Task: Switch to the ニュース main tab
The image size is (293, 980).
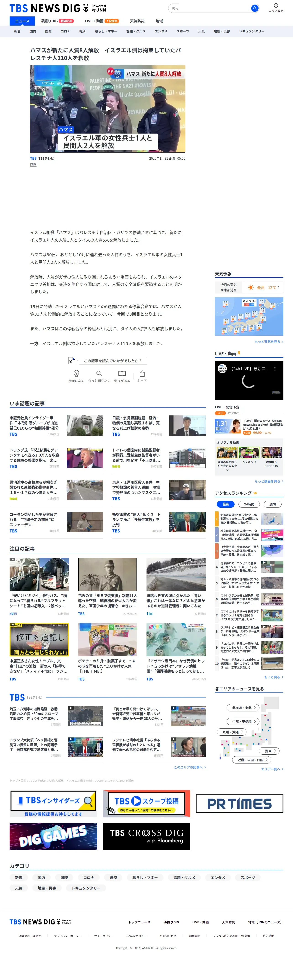Action: point(22,21)
